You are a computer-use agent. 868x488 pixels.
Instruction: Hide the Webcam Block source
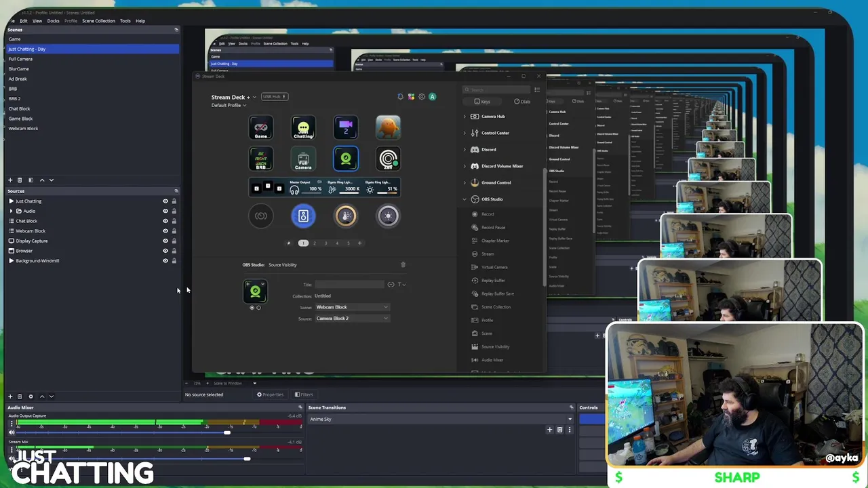[165, 231]
